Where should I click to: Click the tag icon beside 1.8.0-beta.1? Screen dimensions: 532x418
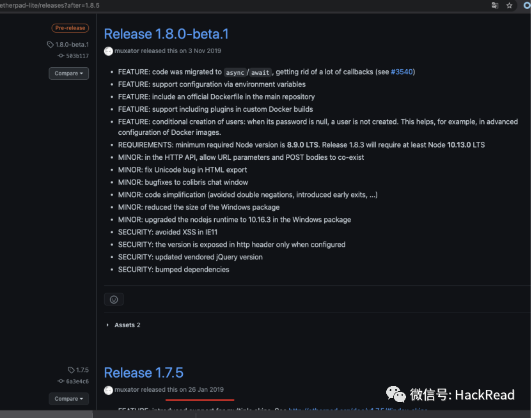(51, 44)
